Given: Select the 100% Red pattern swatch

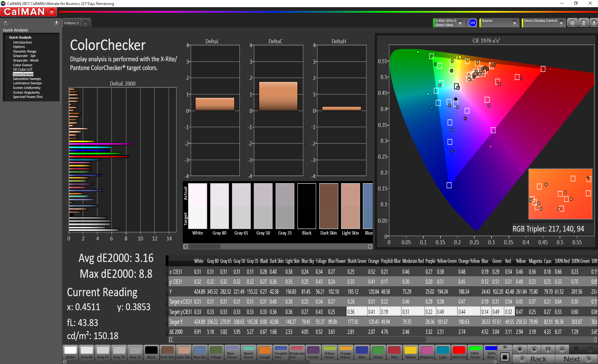Looking at the screenshot, I should (459, 352).
